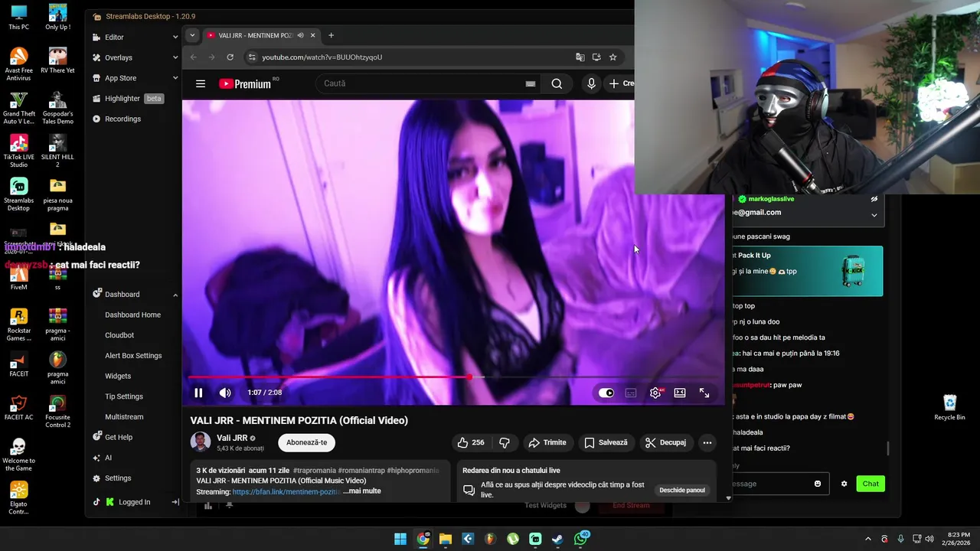The width and height of the screenshot is (980, 551).
Task: Select the VALI JRR YouTube tab
Action: (255, 35)
